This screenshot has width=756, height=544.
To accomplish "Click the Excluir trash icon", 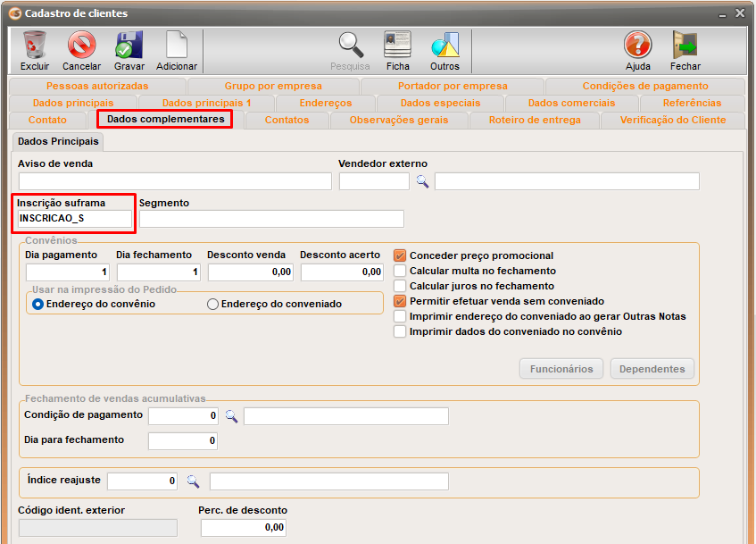I will [35, 46].
